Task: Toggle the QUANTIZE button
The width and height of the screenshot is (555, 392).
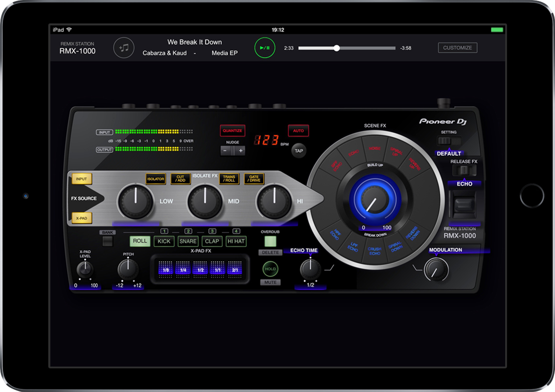Action: pyautogui.click(x=233, y=131)
